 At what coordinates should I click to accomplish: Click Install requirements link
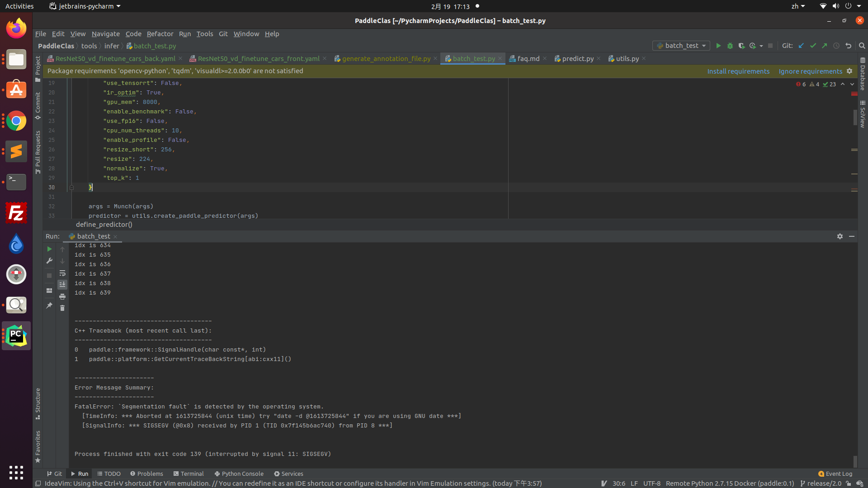[x=738, y=71]
